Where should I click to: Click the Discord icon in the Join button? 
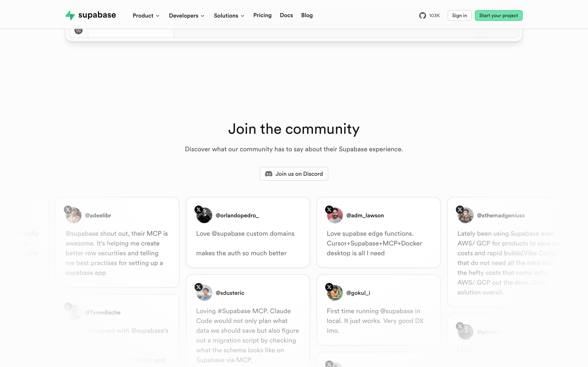(268, 174)
